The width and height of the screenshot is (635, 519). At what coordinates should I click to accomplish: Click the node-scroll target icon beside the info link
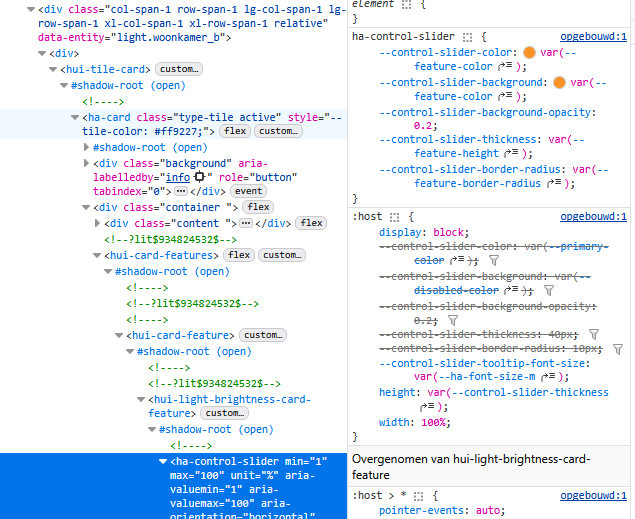click(x=199, y=177)
